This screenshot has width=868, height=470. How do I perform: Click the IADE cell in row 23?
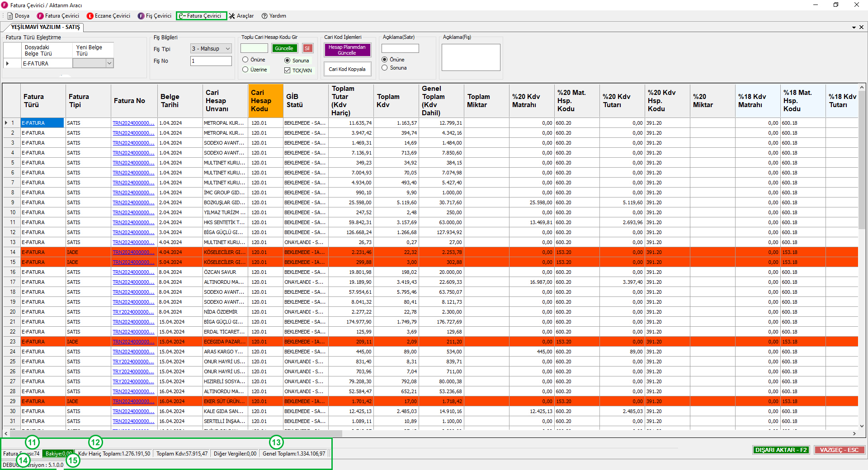click(88, 342)
